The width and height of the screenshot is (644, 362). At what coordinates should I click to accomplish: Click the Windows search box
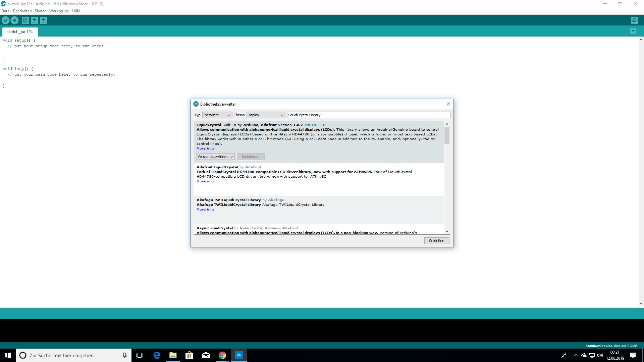[74, 355]
